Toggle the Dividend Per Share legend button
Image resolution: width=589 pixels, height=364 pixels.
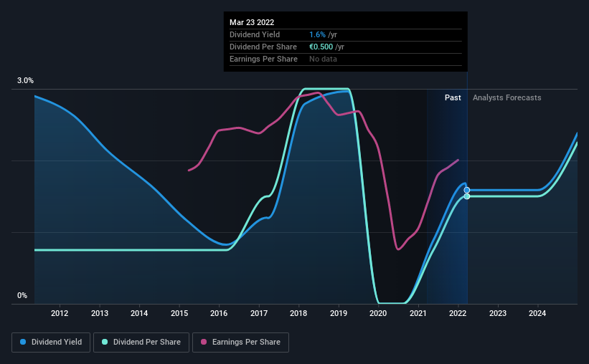[141, 343]
